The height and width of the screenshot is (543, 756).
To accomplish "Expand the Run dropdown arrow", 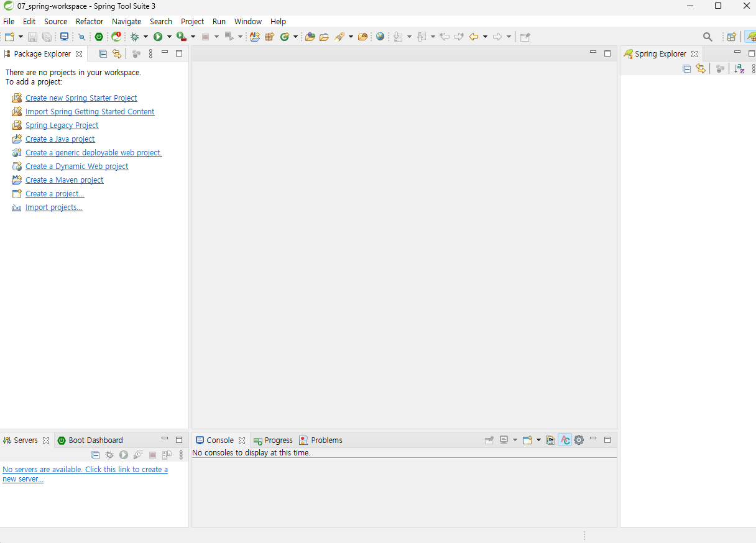I will pos(169,37).
